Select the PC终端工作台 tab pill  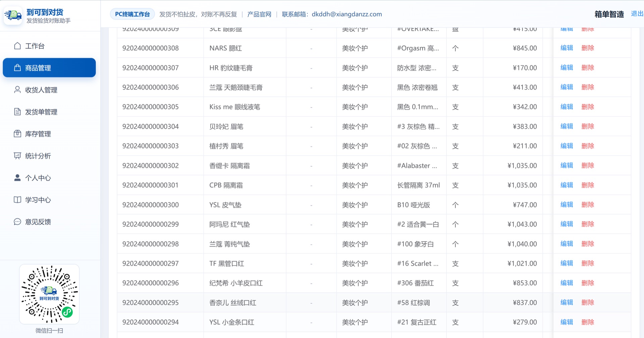(132, 14)
